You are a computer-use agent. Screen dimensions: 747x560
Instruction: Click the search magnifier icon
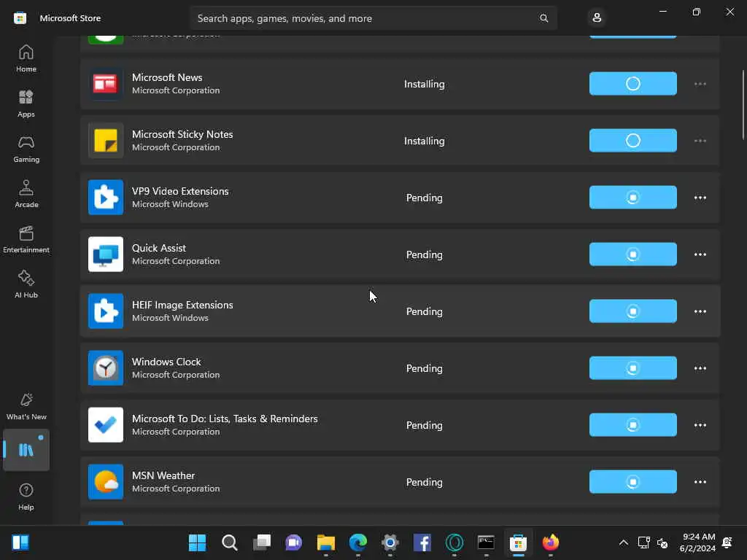(x=543, y=18)
